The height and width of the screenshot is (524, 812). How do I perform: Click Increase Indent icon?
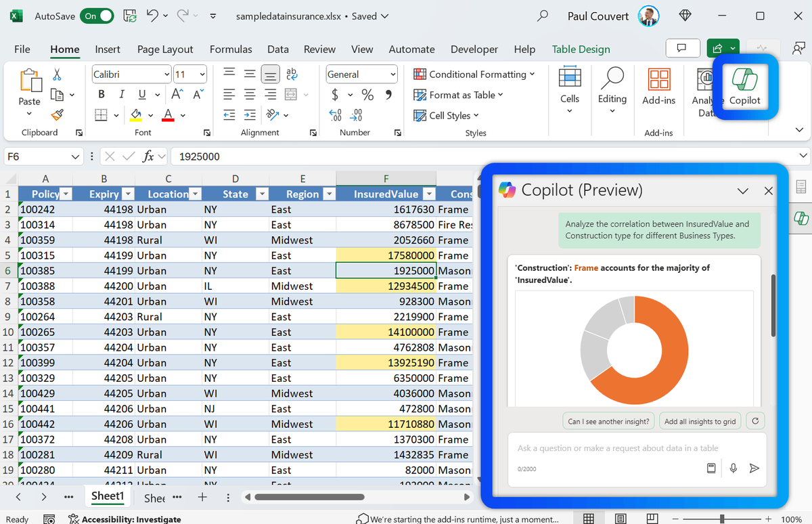coord(250,115)
